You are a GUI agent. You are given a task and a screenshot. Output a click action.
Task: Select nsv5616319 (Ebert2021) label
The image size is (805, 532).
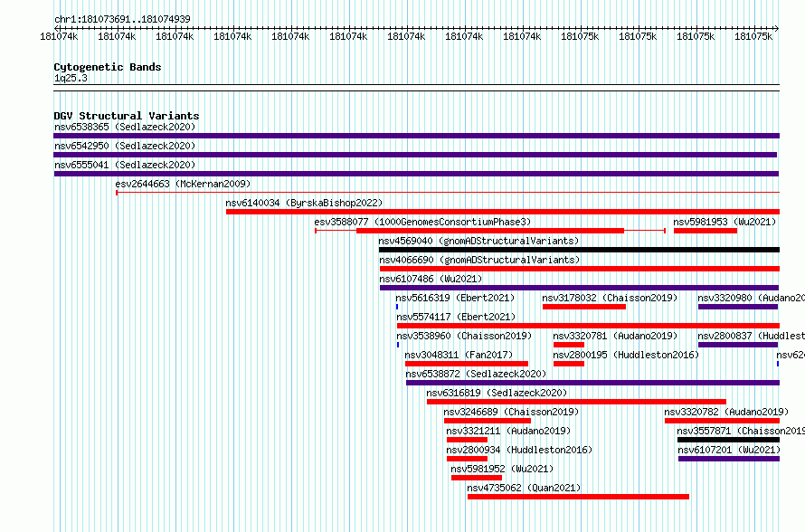point(455,298)
